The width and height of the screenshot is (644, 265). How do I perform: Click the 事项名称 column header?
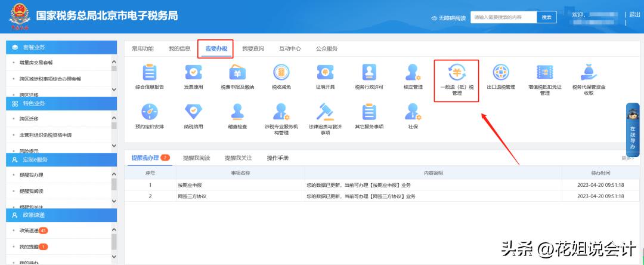click(240, 173)
